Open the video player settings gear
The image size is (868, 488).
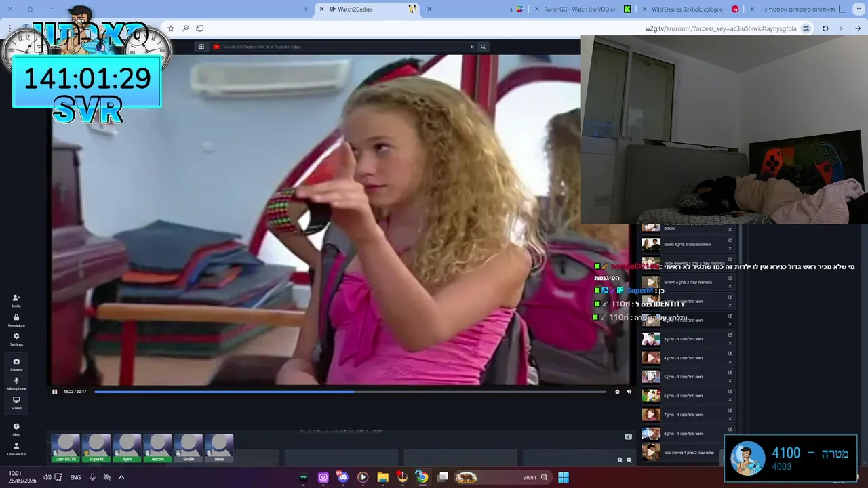617,391
